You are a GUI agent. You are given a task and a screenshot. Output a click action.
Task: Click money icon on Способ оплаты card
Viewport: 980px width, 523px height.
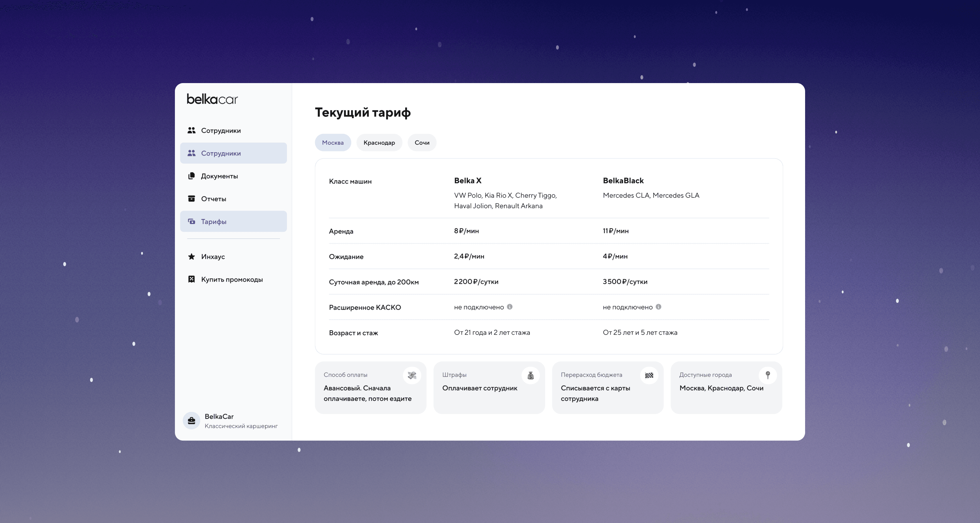point(412,375)
